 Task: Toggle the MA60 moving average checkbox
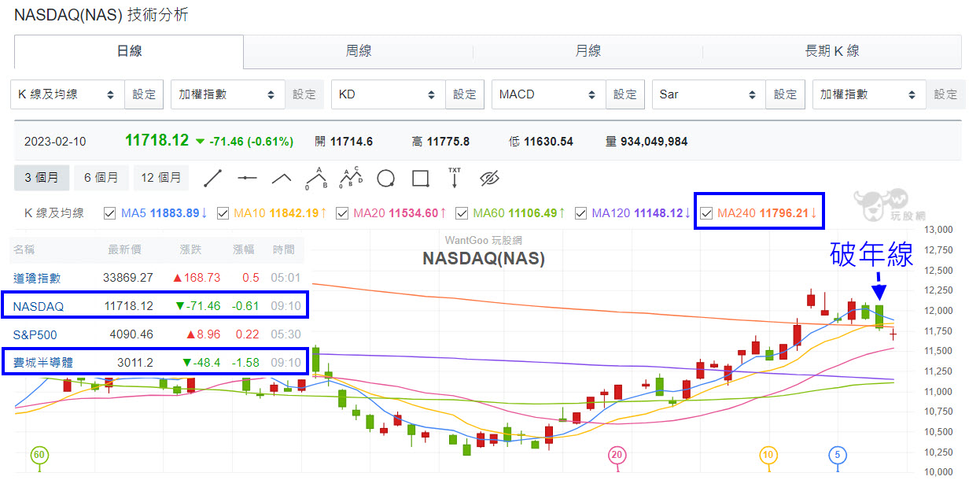point(462,212)
